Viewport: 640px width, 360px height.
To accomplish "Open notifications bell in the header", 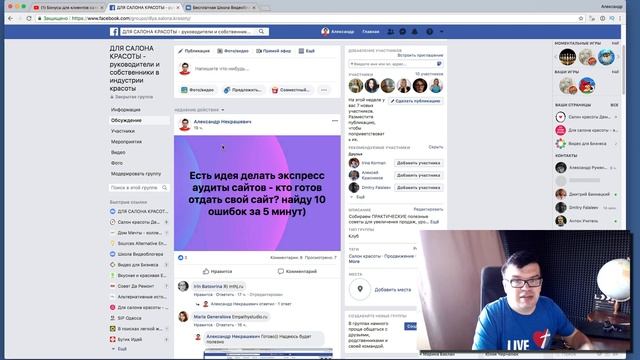I will click(x=415, y=31).
